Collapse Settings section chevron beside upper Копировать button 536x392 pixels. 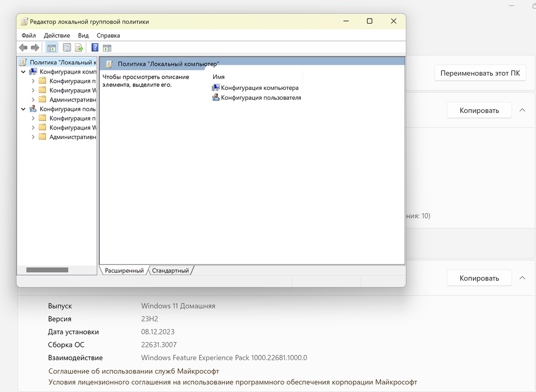522,110
